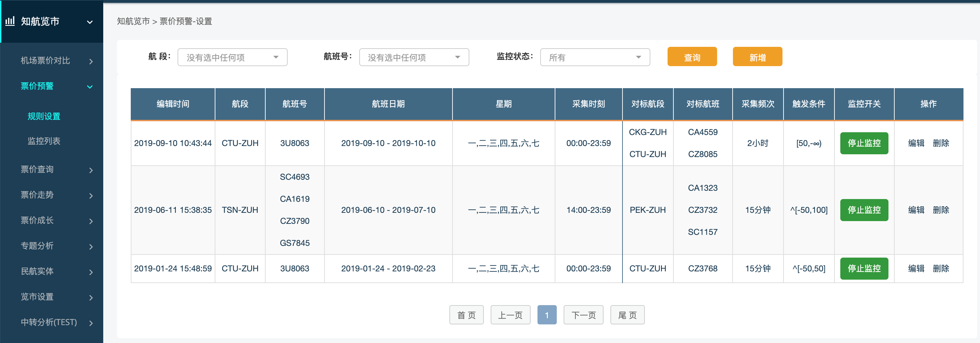Image resolution: width=980 pixels, height=343 pixels.
Task: Stop monitoring for the TSN-ZUH rule
Action: [x=864, y=210]
